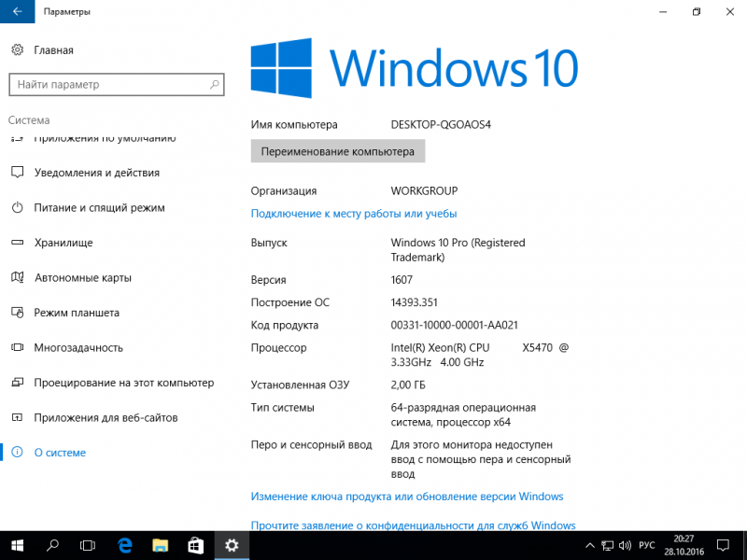Click the power icon in sidebar
747x560 pixels.
coord(17,207)
